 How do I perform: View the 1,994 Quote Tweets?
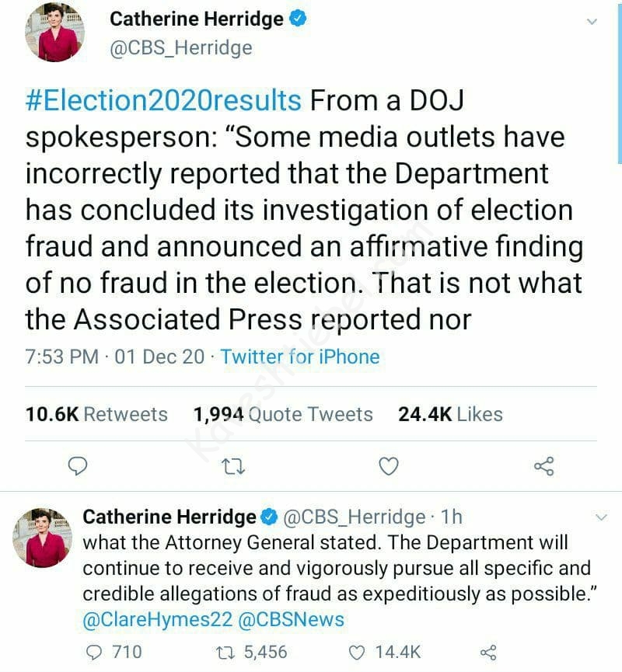[282, 414]
